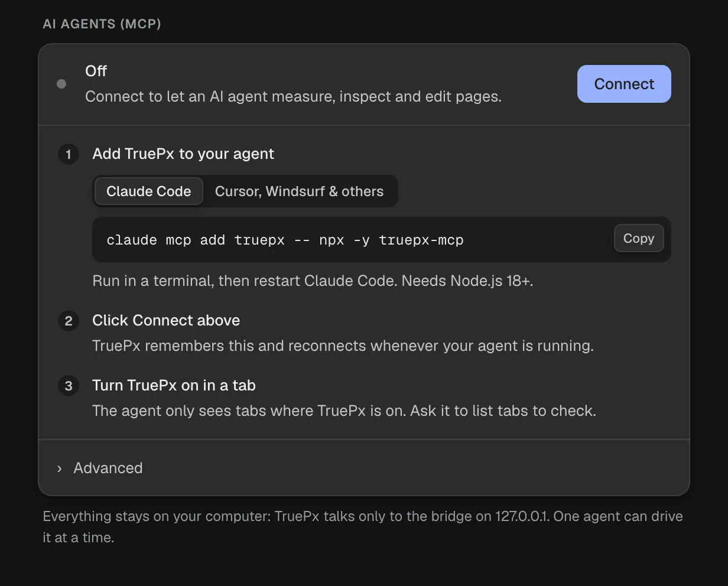Image resolution: width=728 pixels, height=586 pixels.
Task: Select the Claude Code tab
Action: [149, 191]
